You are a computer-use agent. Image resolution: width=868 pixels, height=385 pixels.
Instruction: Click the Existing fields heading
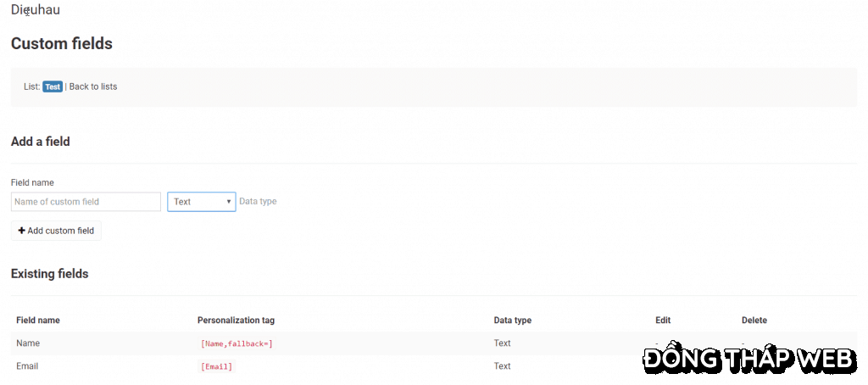coord(50,274)
